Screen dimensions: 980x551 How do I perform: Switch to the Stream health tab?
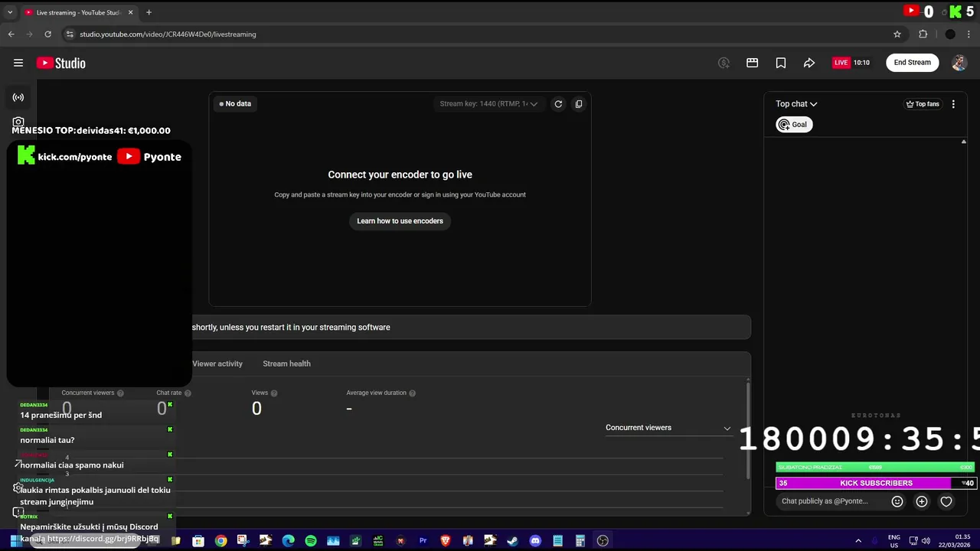(286, 364)
